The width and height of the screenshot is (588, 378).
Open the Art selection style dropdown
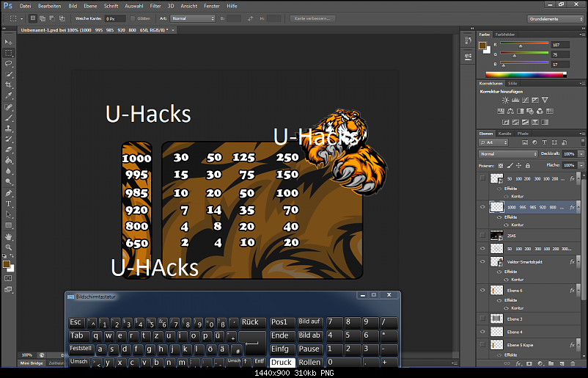pyautogui.click(x=193, y=18)
